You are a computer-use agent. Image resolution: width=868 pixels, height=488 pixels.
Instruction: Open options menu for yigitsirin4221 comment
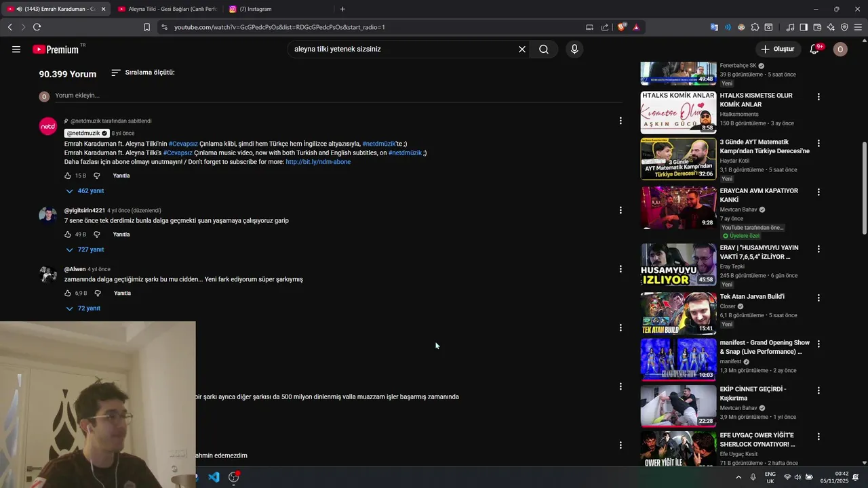620,210
